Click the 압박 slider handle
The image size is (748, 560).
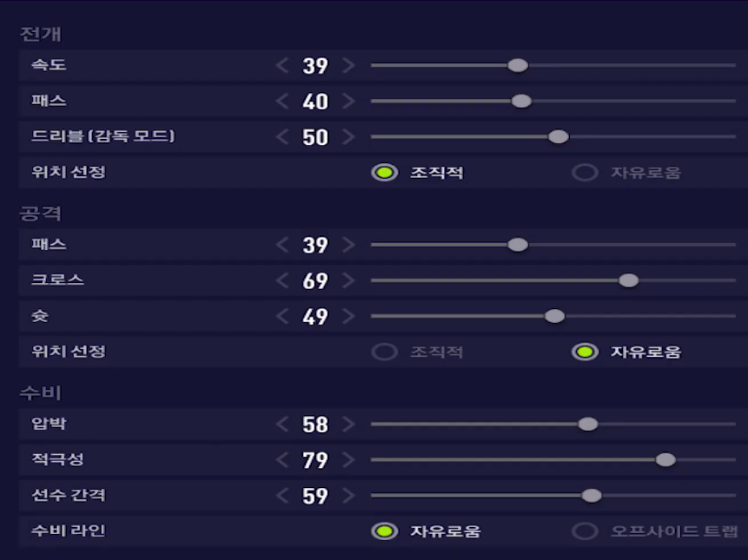pyautogui.click(x=588, y=425)
